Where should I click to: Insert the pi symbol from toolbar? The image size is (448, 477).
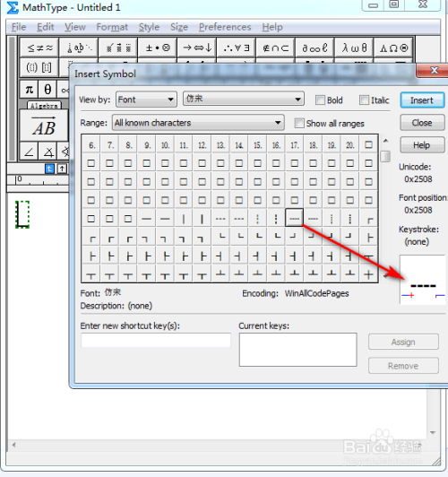pyautogui.click(x=30, y=89)
